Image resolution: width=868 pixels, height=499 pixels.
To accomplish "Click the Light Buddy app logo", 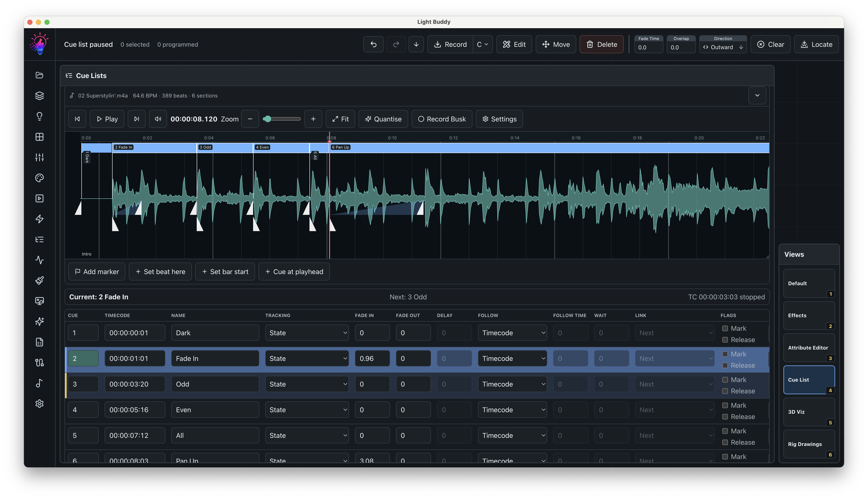I will pos(39,44).
